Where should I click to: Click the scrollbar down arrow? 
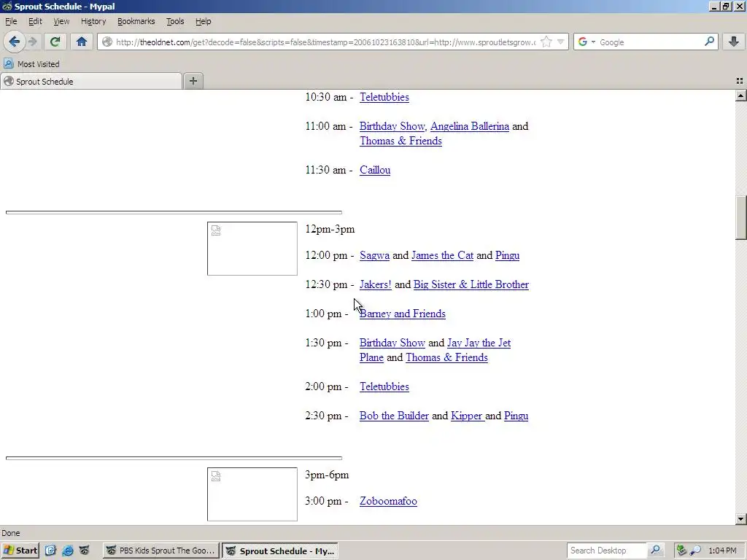tap(740, 519)
